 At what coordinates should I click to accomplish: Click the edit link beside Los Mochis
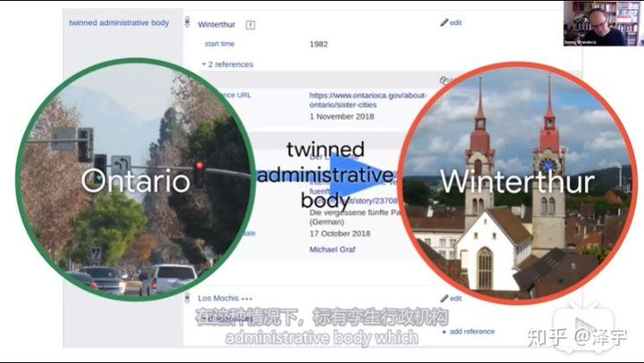coord(455,299)
